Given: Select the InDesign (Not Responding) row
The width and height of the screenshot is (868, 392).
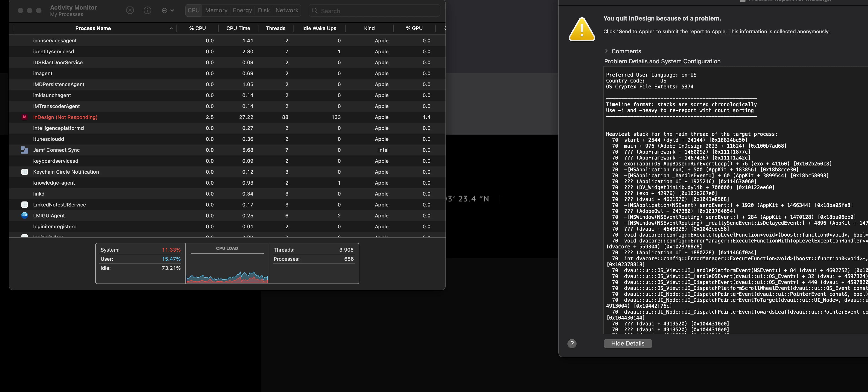Looking at the screenshot, I should tap(202, 117).
